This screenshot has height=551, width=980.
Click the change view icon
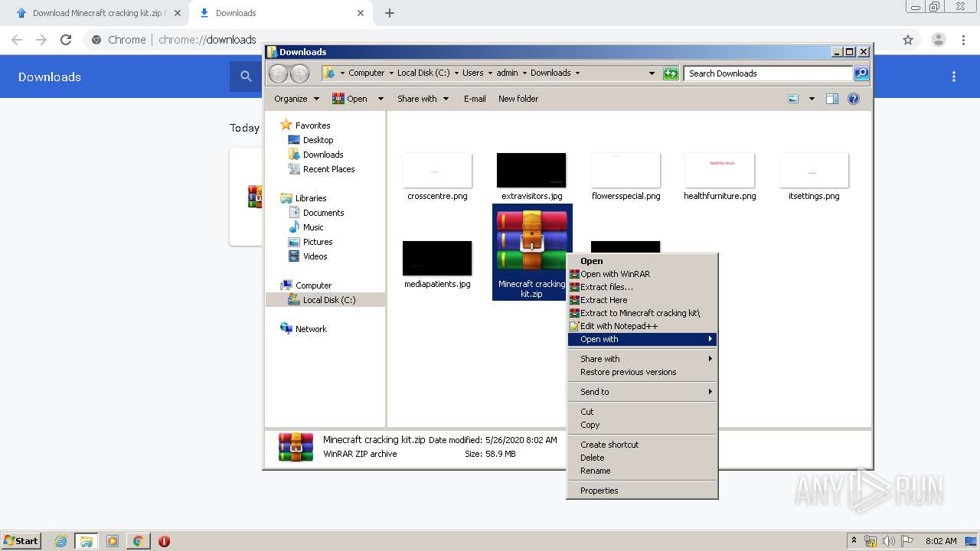pyautogui.click(x=793, y=99)
